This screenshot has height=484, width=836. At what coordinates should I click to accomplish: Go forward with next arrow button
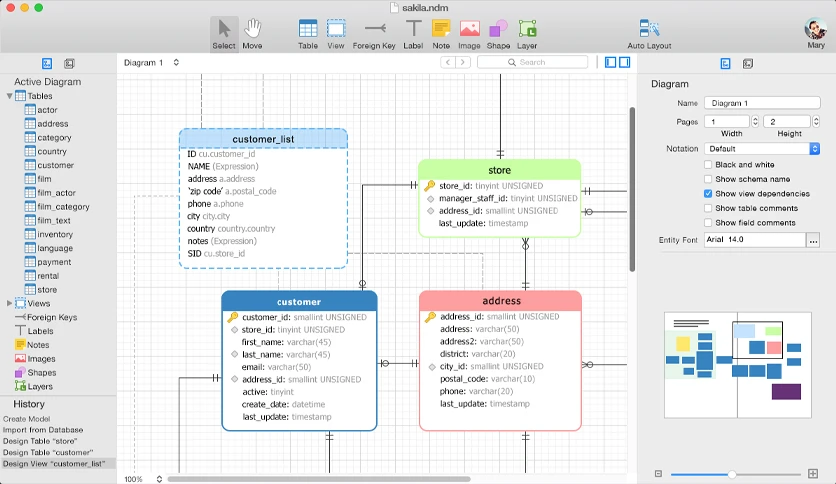pos(463,62)
